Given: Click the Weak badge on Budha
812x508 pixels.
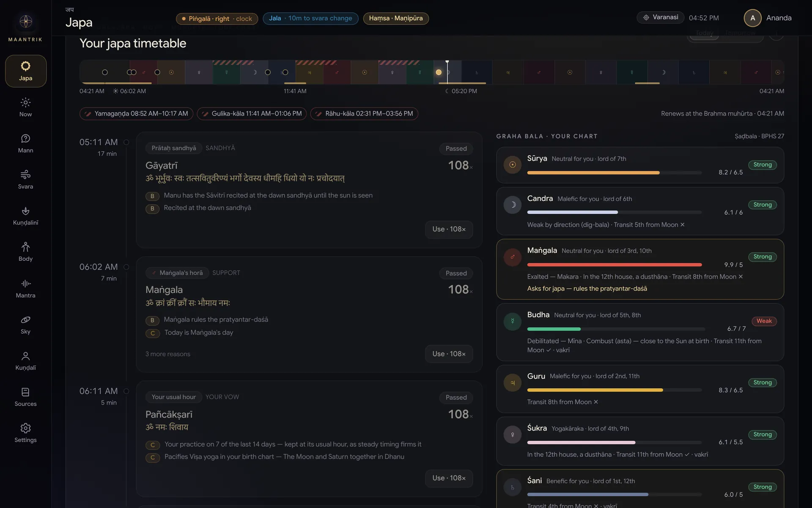Looking at the screenshot, I should (x=764, y=321).
